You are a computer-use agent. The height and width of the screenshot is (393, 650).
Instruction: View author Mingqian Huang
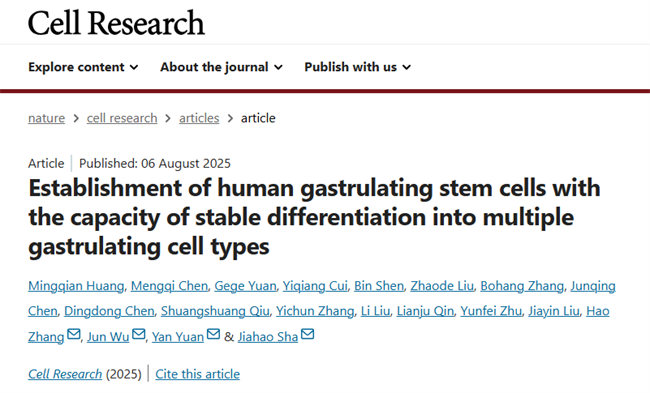pos(76,286)
